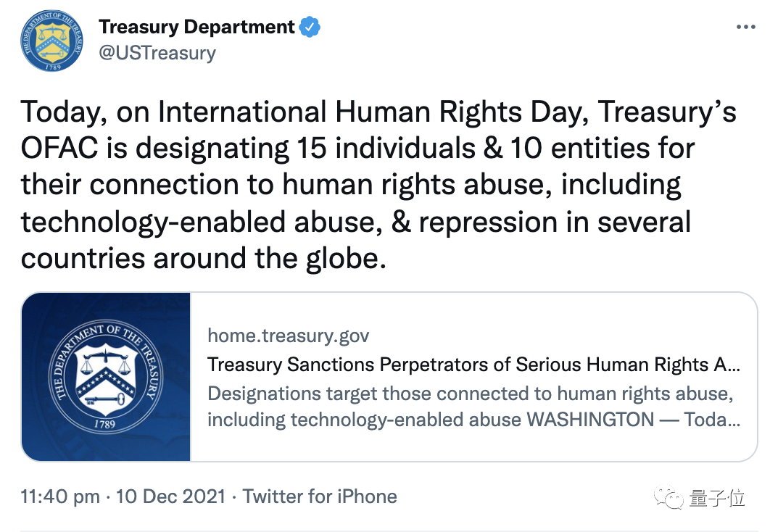Click the 1789 year on profile avatar
This screenshot has height=532, width=770.
pos(51,65)
